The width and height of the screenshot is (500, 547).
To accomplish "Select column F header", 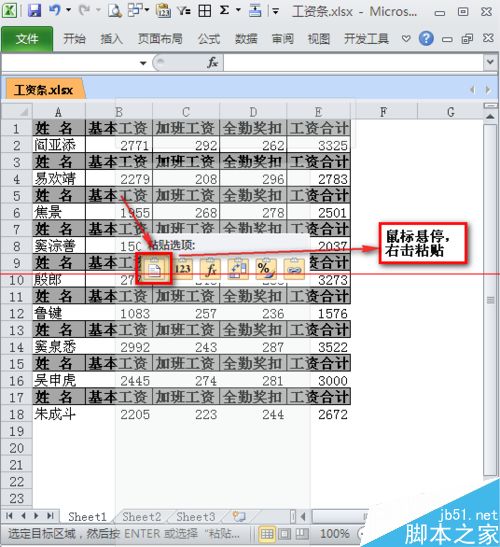I will (x=383, y=112).
